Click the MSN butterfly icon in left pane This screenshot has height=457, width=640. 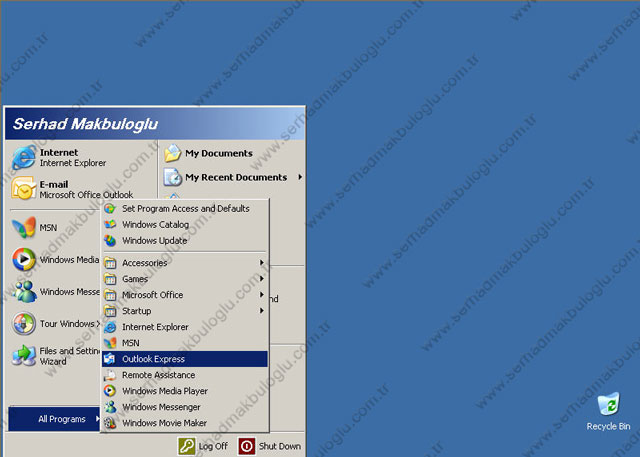tap(24, 227)
